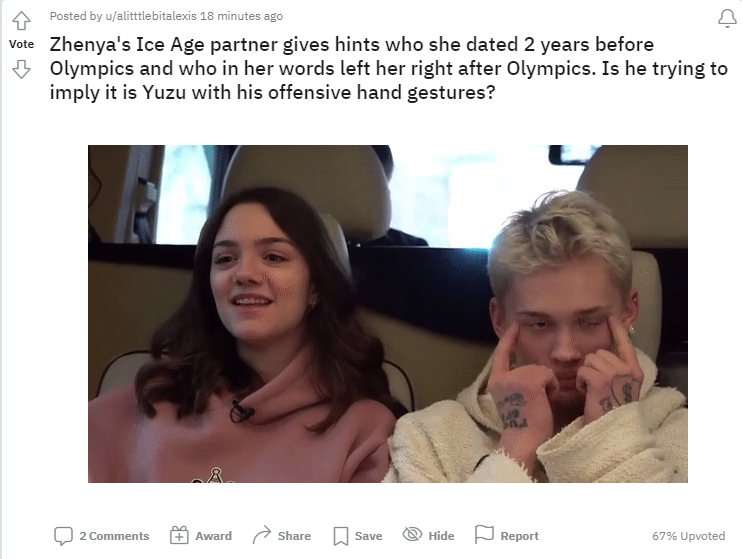Click the Hide text label
742x559 pixels.
coord(441,536)
